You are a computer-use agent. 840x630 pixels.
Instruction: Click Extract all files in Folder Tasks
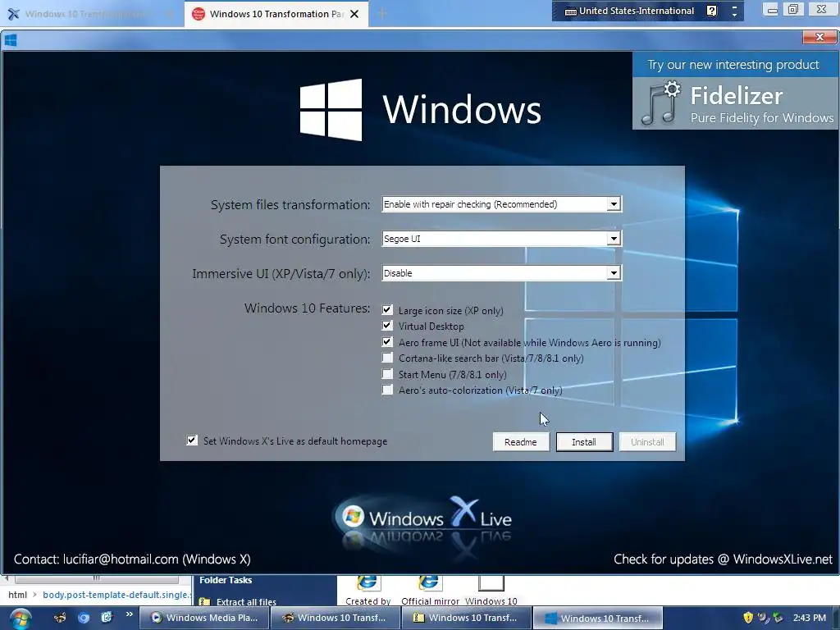coord(246,601)
